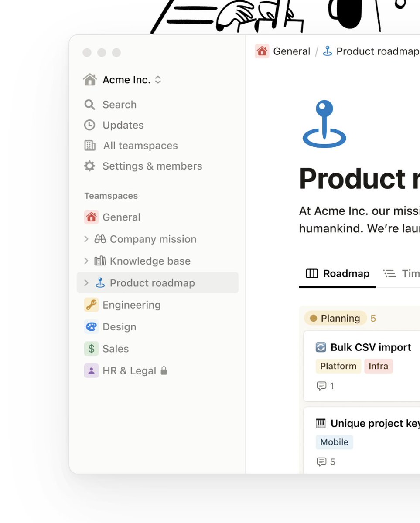Screen dimensions: 420x523
Task: Click the comment icon showing 5
Action: pyautogui.click(x=321, y=462)
